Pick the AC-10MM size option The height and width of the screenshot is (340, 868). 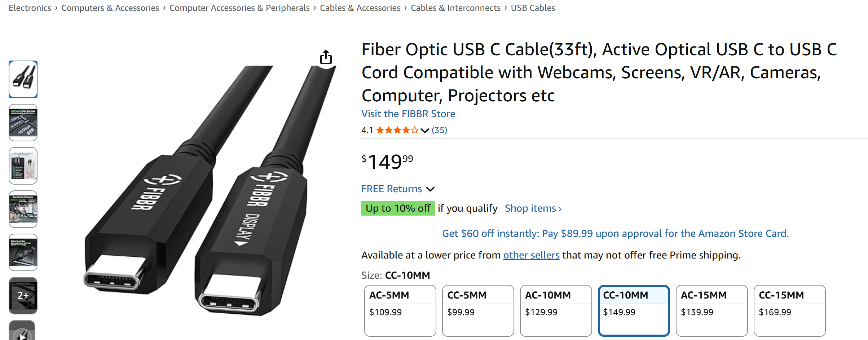[556, 310]
